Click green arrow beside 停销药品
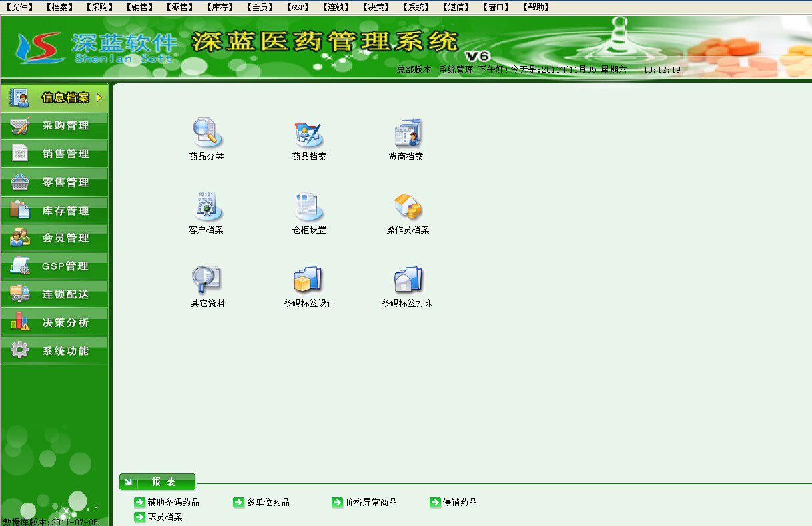812x526 pixels. point(435,502)
